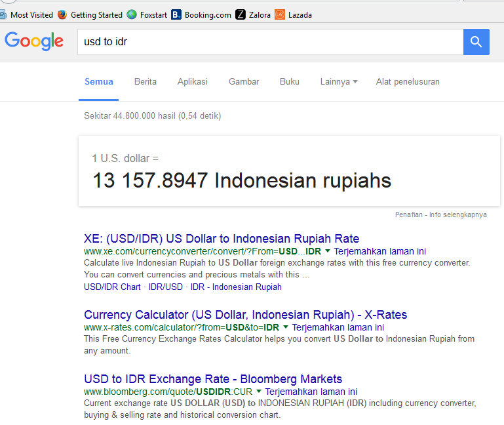Image resolution: width=504 pixels, height=425 pixels.
Task: Open the Booking.com bookmark
Action: [x=201, y=15]
